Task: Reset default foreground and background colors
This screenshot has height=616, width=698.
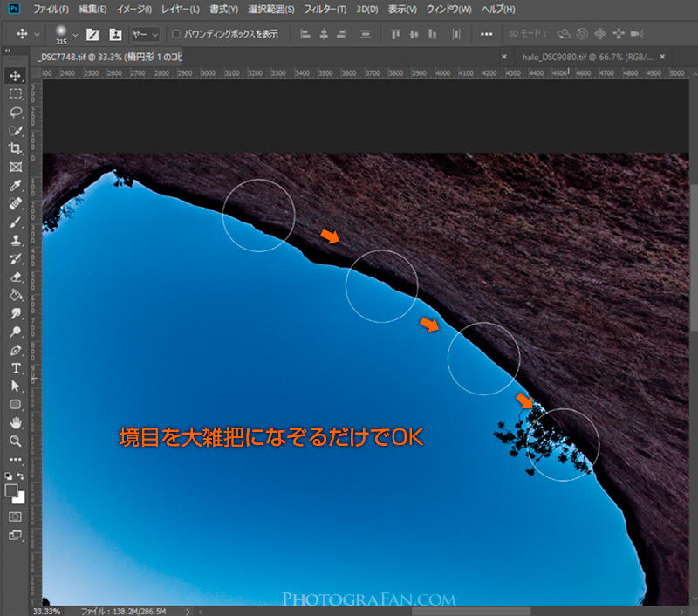Action: coord(9,476)
